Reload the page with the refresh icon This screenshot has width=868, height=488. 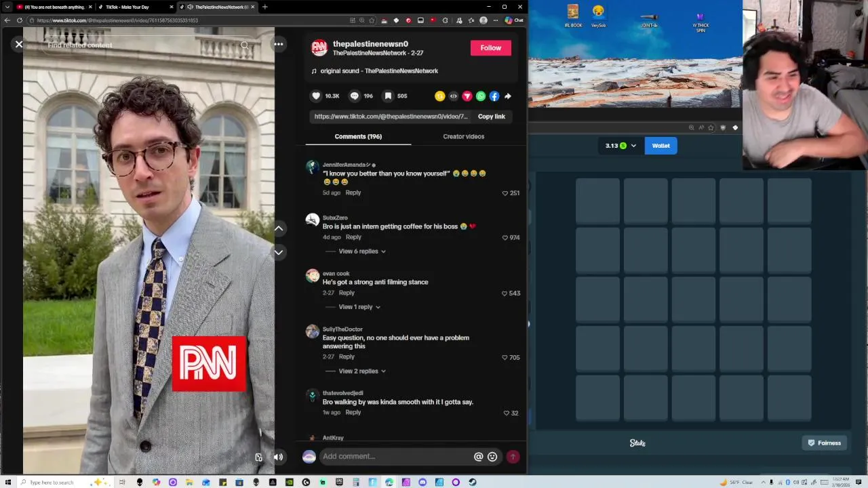pyautogui.click(x=20, y=20)
